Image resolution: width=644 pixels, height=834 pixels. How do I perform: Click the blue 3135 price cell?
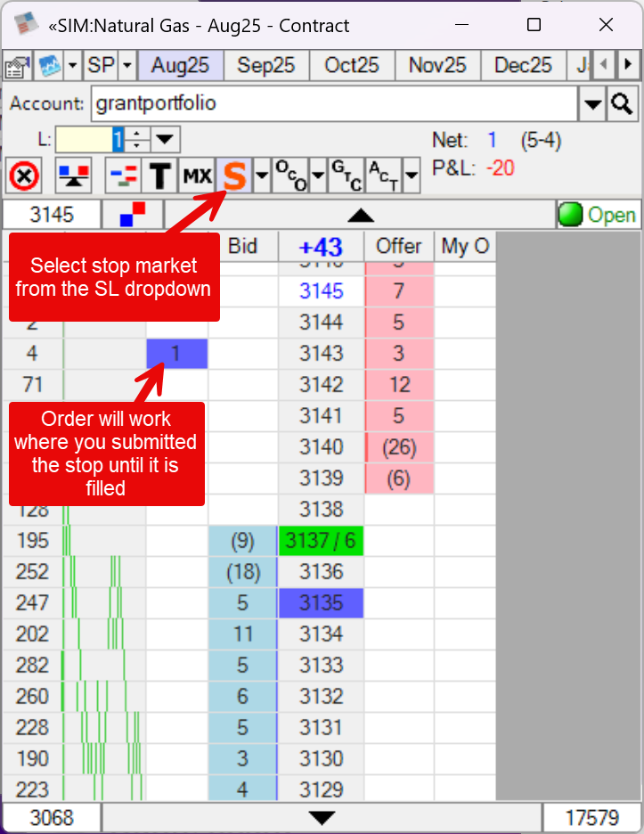click(x=321, y=603)
